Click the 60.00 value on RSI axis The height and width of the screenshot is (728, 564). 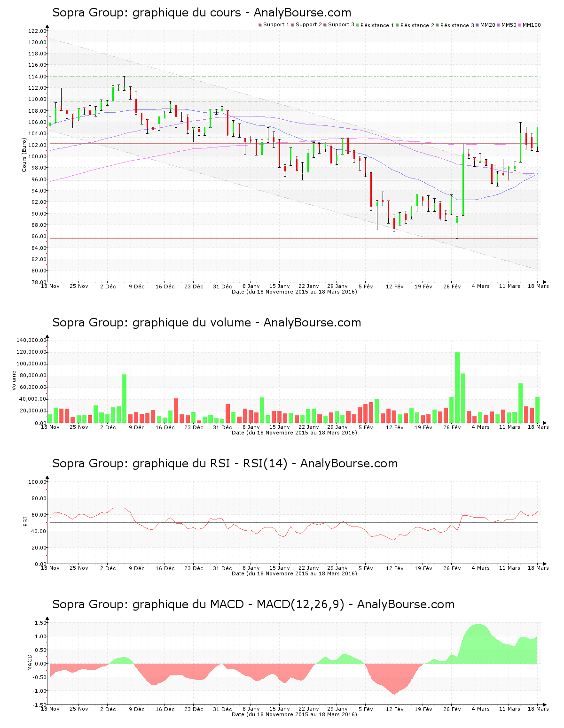(x=39, y=515)
